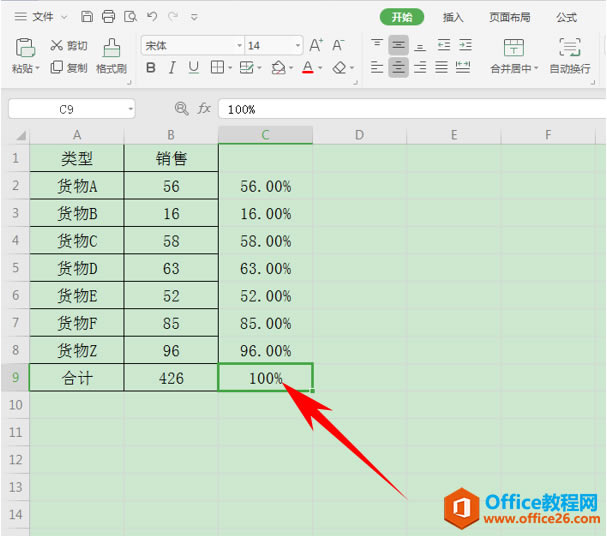
Task: Redo the last action
Action: (173, 16)
